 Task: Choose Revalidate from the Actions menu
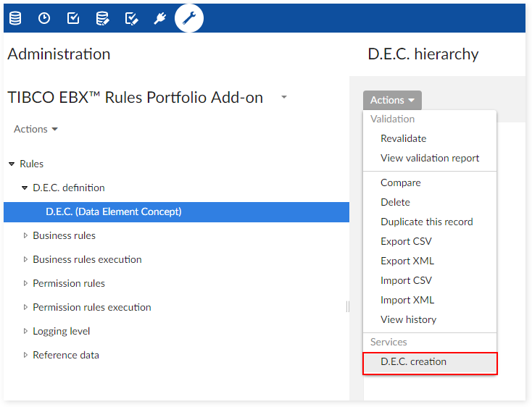coord(403,138)
